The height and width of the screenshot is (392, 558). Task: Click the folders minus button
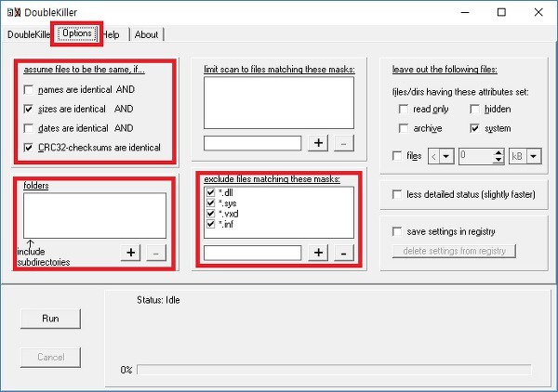(156, 253)
